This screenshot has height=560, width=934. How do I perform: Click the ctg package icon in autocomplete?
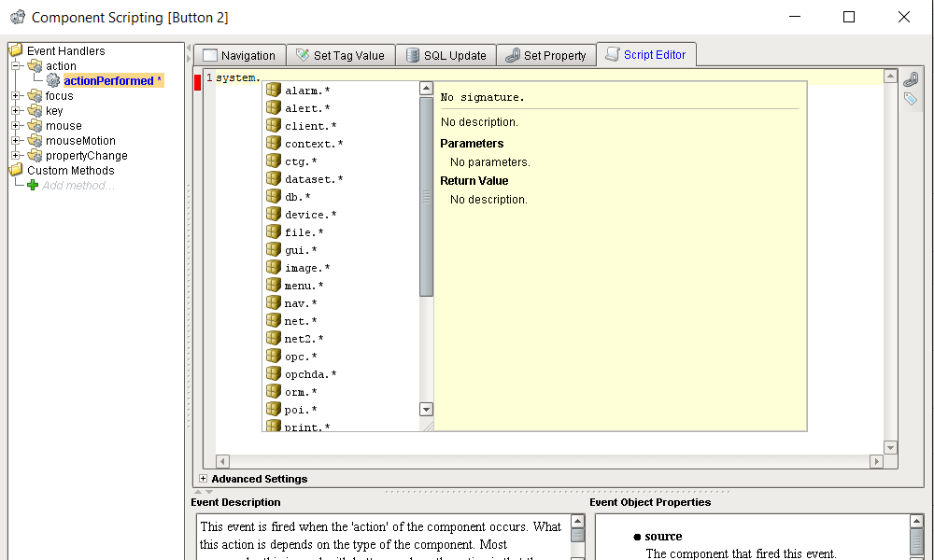pos(274,161)
